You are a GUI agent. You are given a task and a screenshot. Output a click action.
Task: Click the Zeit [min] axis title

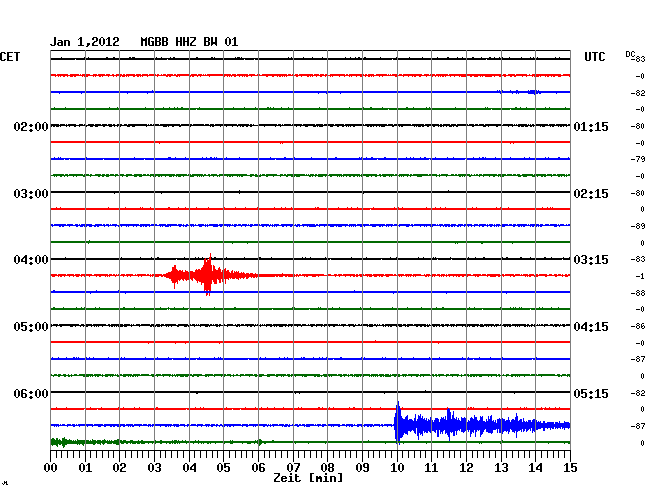[308, 478]
